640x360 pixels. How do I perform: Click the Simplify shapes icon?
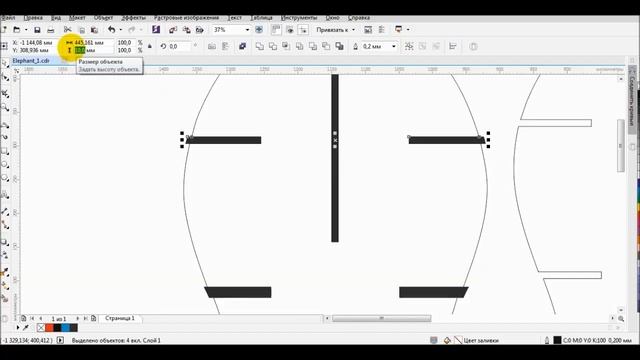tap(300, 47)
